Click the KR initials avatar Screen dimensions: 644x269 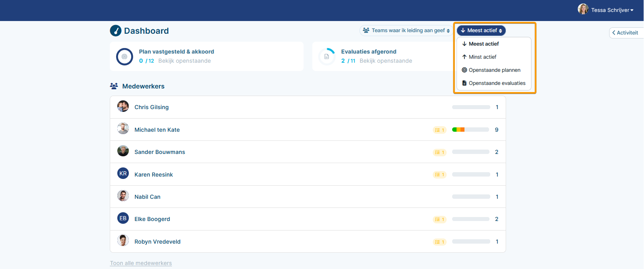[123, 173]
